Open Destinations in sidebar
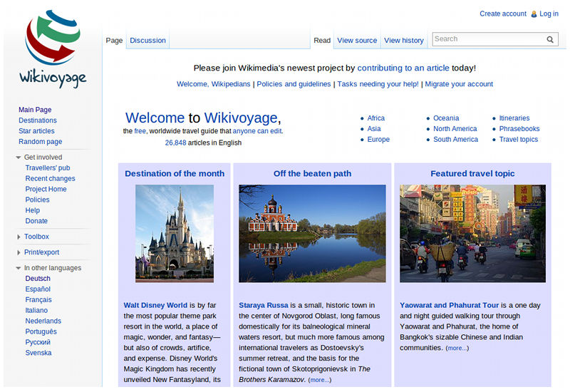This screenshot has height=392, width=570. click(x=38, y=120)
